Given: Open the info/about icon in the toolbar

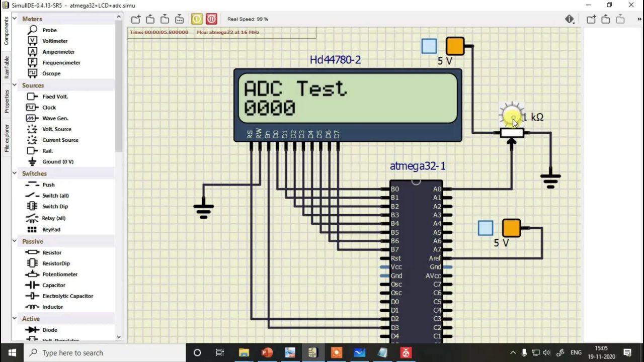Looking at the screenshot, I should (x=570, y=19).
